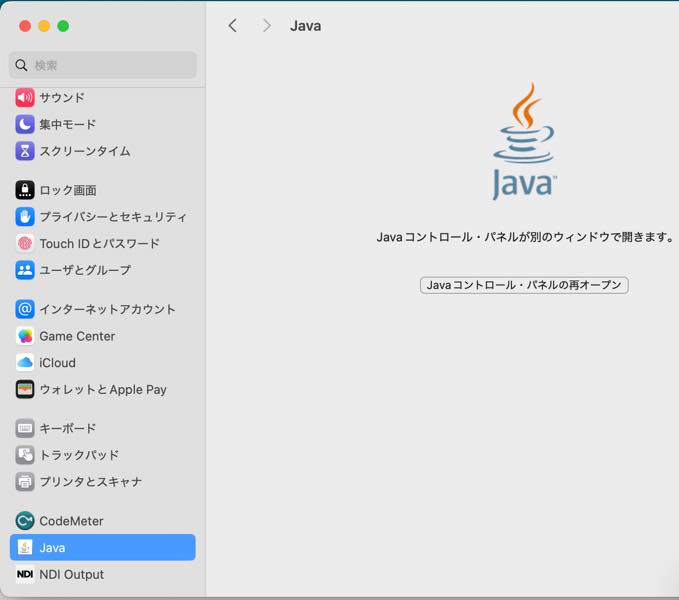
Task: Click the インターネットアカウント @ icon
Action: coord(25,309)
